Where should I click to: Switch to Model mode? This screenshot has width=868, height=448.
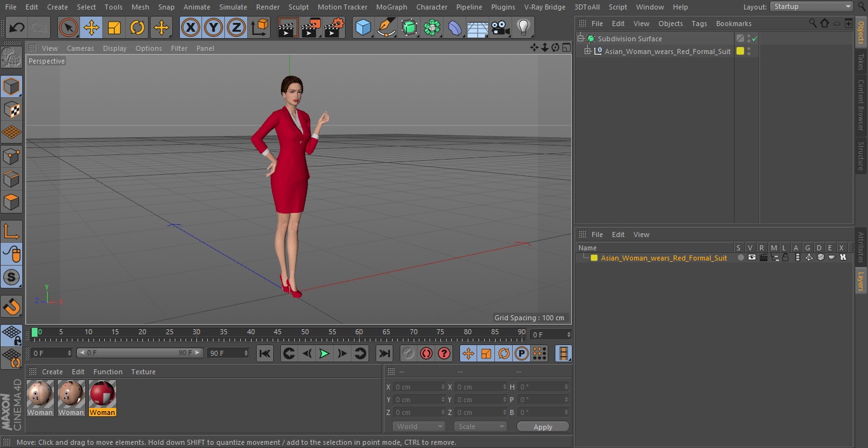coord(11,86)
